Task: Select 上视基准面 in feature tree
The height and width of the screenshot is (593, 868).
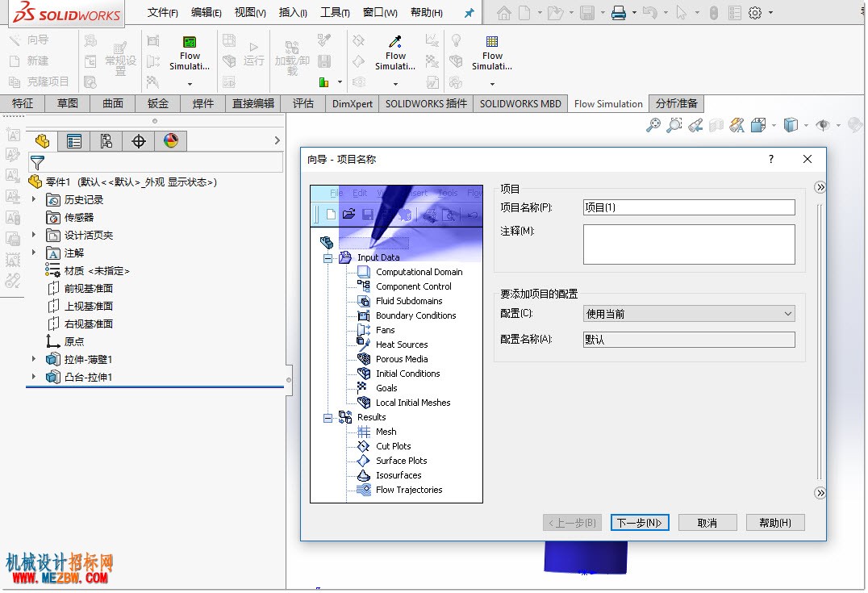Action: [x=81, y=307]
